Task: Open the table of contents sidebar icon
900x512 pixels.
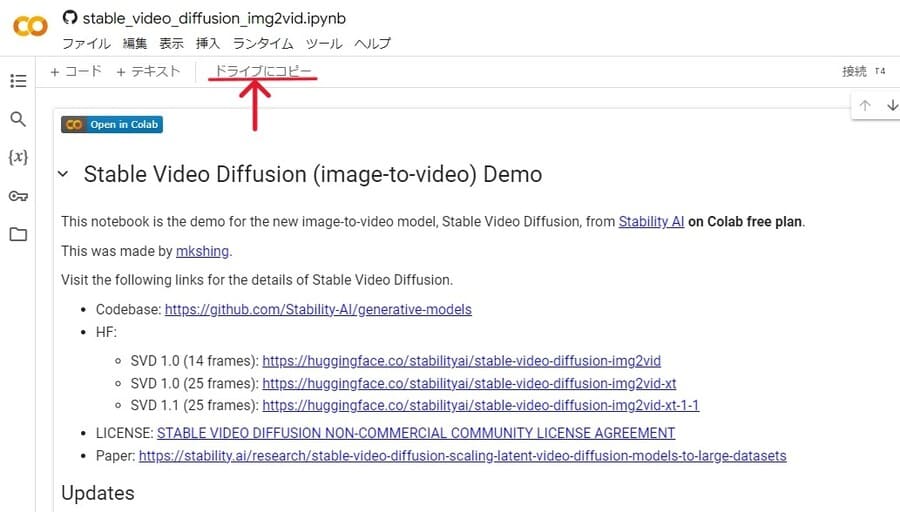Action: [x=18, y=81]
